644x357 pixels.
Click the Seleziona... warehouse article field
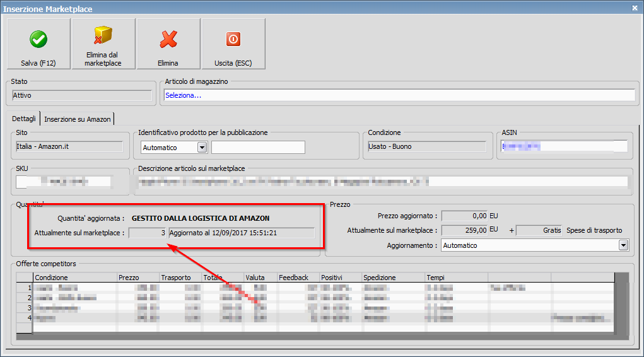pos(399,95)
